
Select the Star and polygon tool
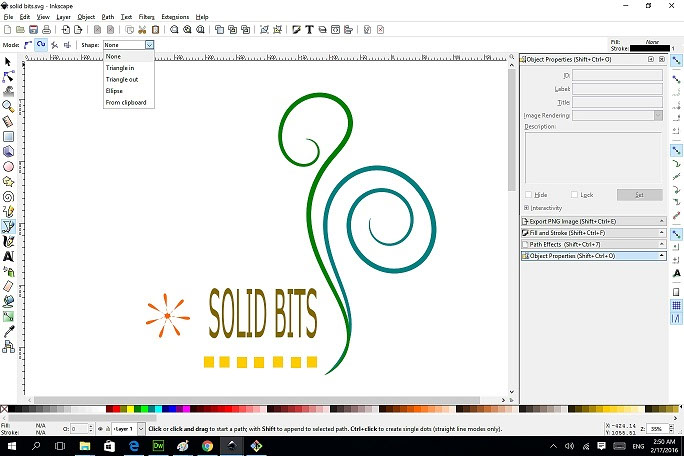(x=8, y=182)
